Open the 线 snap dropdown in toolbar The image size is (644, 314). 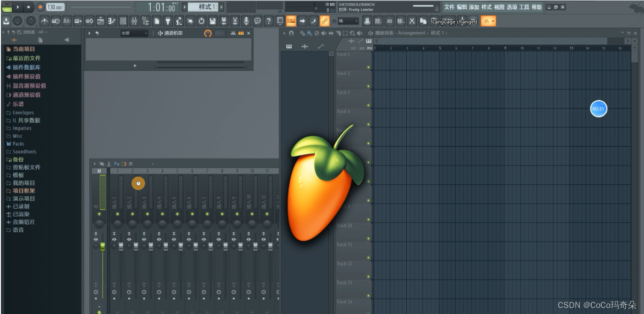[348, 21]
